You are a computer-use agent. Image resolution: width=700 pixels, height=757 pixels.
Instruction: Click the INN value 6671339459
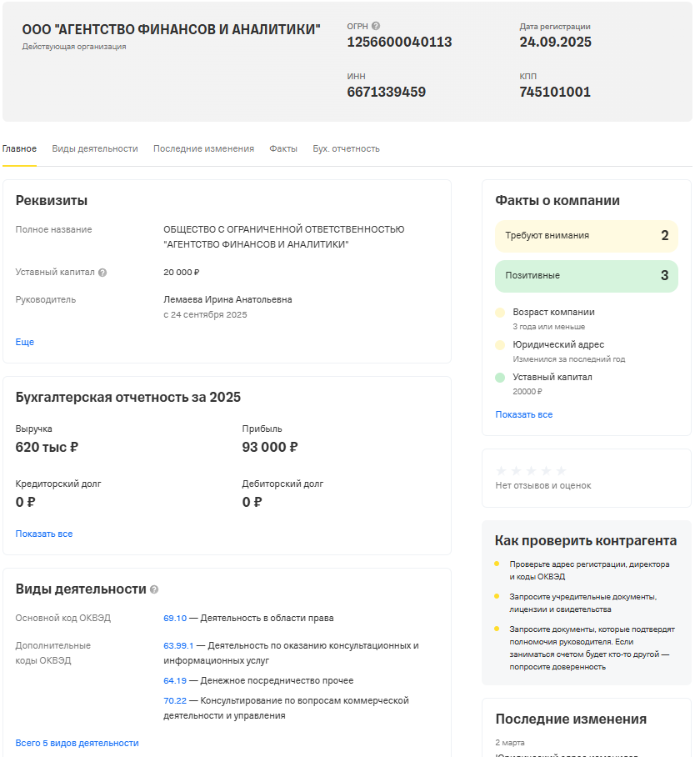387,92
